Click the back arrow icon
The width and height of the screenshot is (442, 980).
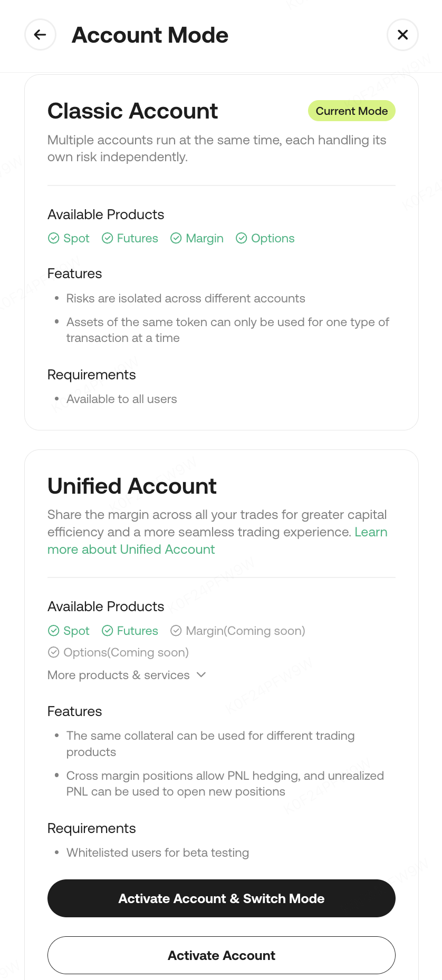tap(40, 35)
